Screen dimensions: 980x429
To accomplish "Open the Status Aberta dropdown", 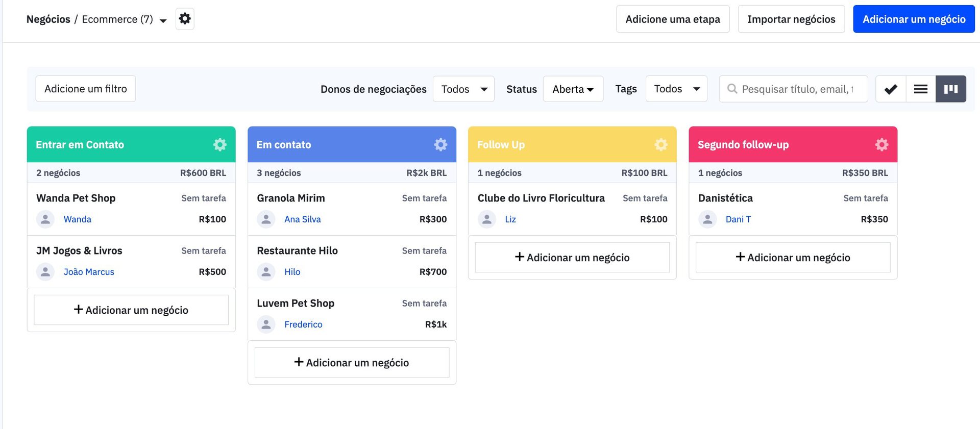I will [x=573, y=89].
